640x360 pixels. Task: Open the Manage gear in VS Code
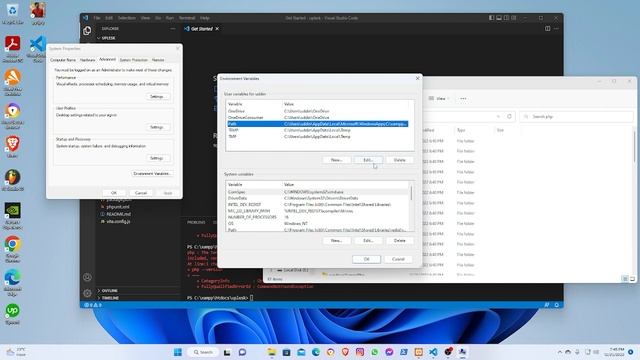click(x=87, y=293)
